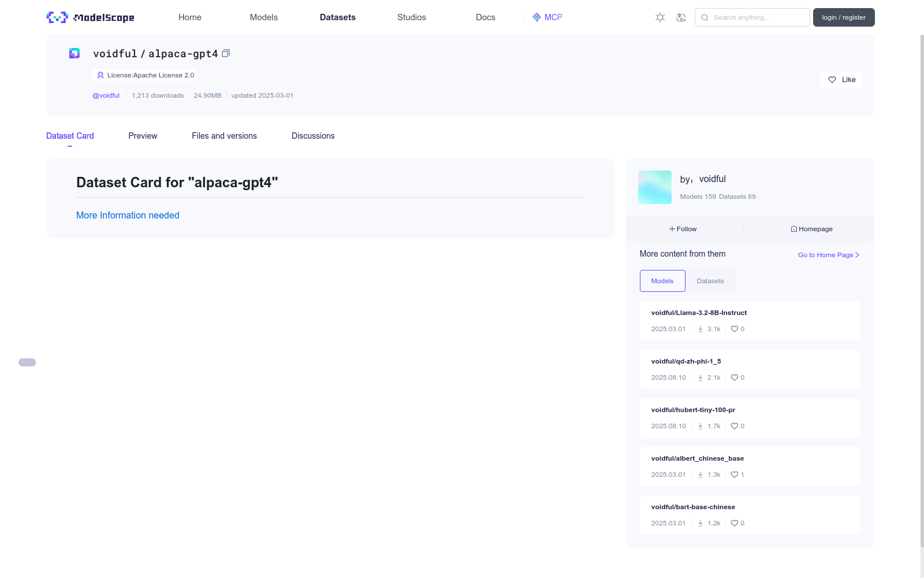Screen dimensions: 924x578
Task: Click the Like button
Action: coord(841,80)
